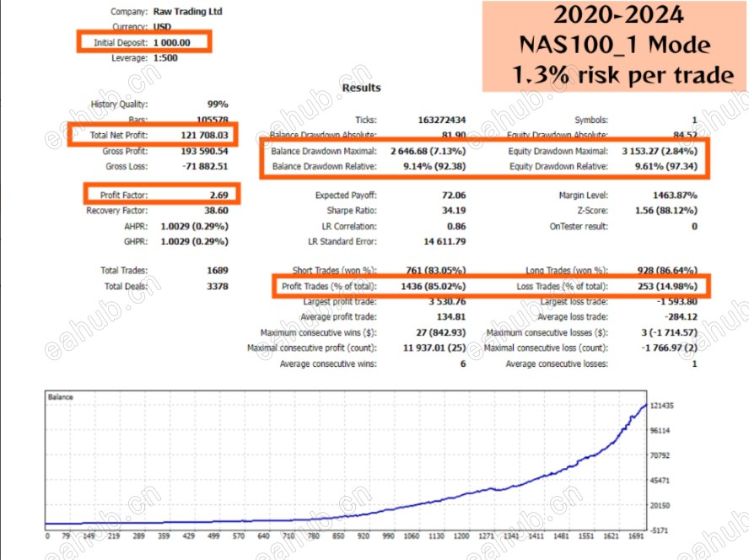Select Loss Trades value 253 (14.98%)
The height and width of the screenshot is (560, 749).
click(x=667, y=286)
